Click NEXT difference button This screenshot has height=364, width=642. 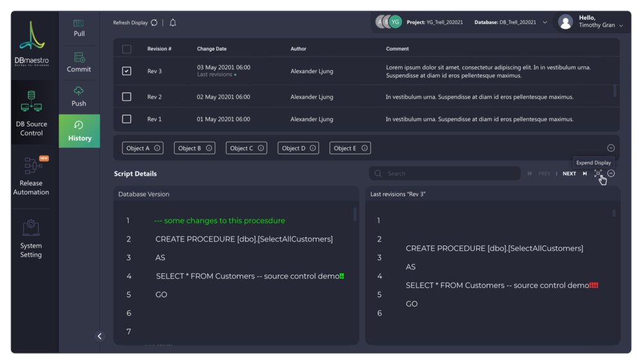[x=569, y=173]
